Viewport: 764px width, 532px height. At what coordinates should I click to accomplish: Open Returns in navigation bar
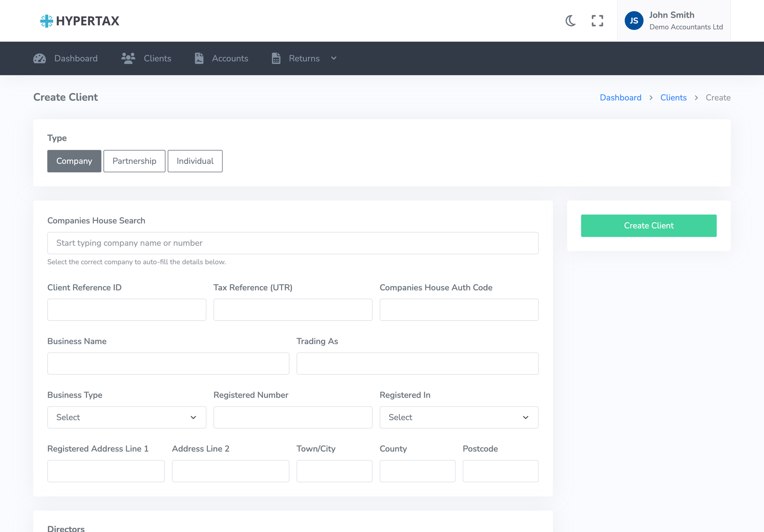click(304, 58)
